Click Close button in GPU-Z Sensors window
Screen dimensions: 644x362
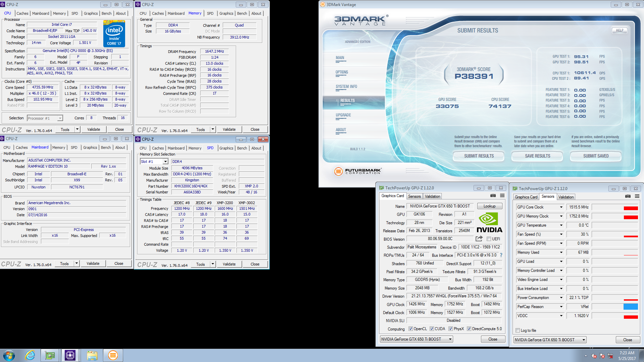(x=628, y=340)
